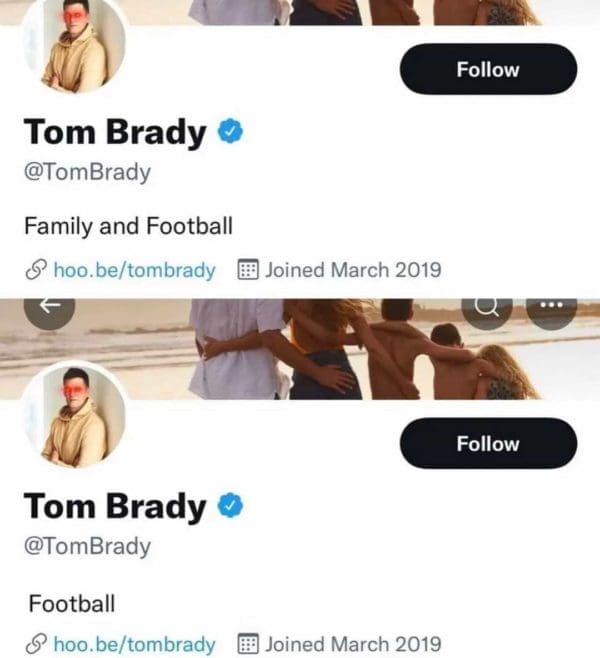Viewport: 600px width, 658px height.
Task: Click the chain link icon in the lower profile
Action: [36, 644]
